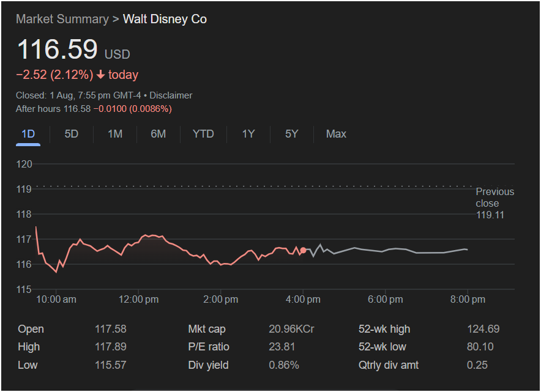The height and width of the screenshot is (392, 541).
Task: Click the High value 117.89
Action: pyautogui.click(x=111, y=347)
